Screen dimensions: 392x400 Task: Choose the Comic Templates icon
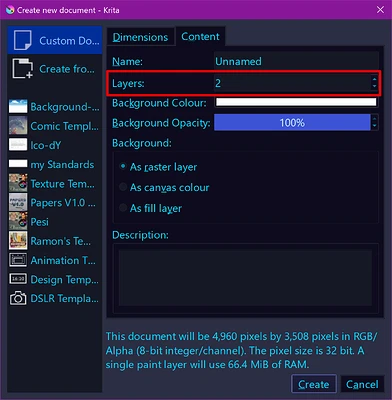(x=18, y=126)
